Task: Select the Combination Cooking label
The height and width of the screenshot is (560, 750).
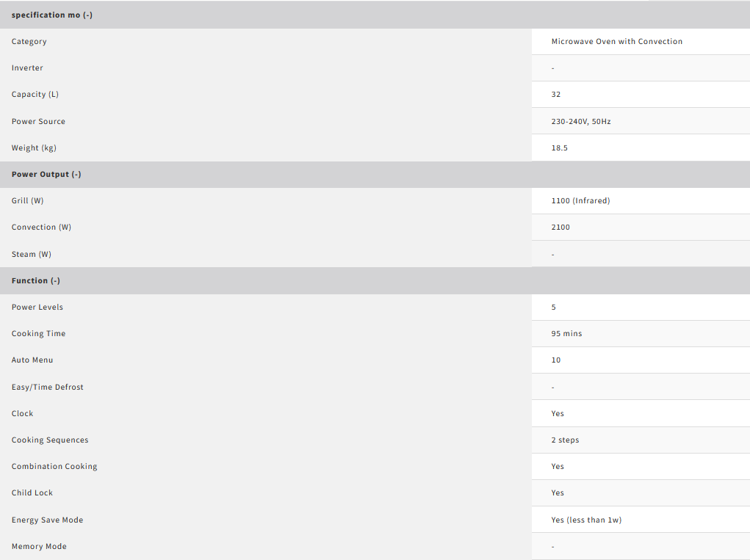Action: [x=54, y=466]
